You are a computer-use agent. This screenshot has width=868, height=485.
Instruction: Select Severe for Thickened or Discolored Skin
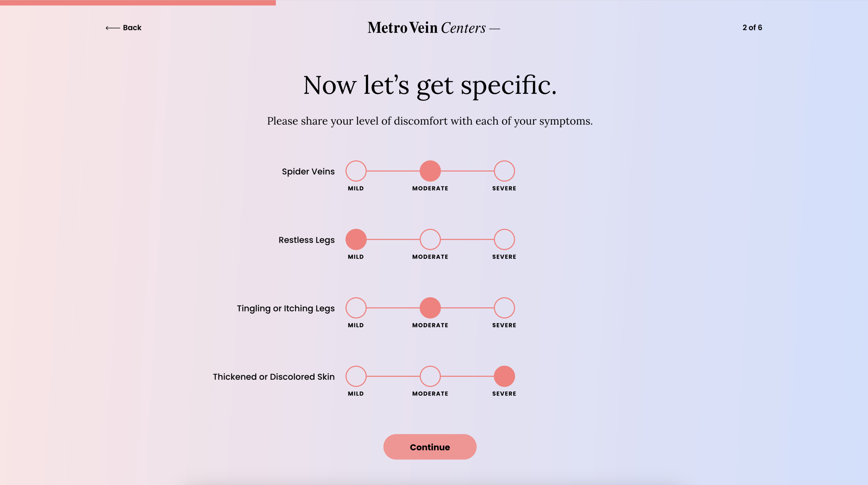504,376
